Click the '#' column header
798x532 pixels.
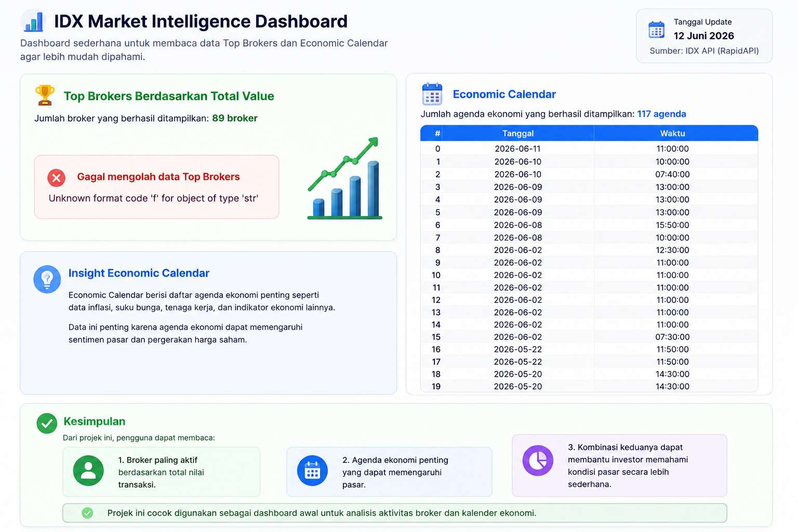click(x=437, y=134)
